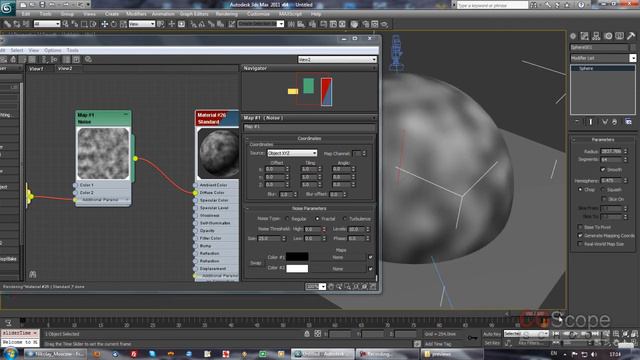Select the Rotate tool in main toolbar
This screenshot has width=640, height=360.
click(x=114, y=24)
